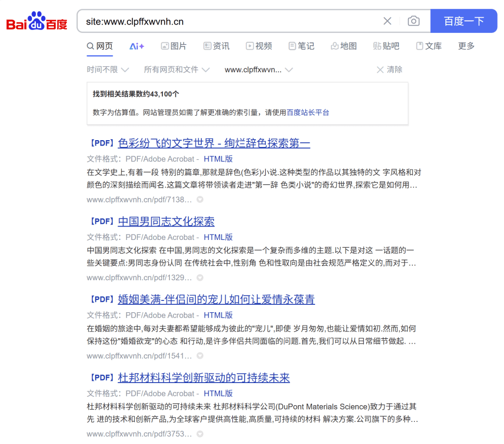504x444 pixels.
Task: Click the small icon after the 杜邦材料科学 result URL
Action: coord(200,434)
